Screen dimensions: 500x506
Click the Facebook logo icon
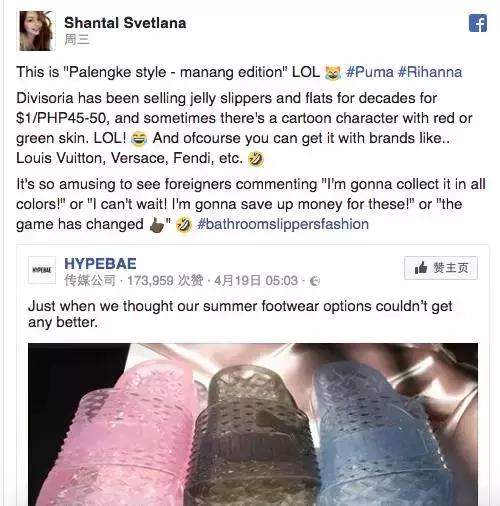point(478,23)
